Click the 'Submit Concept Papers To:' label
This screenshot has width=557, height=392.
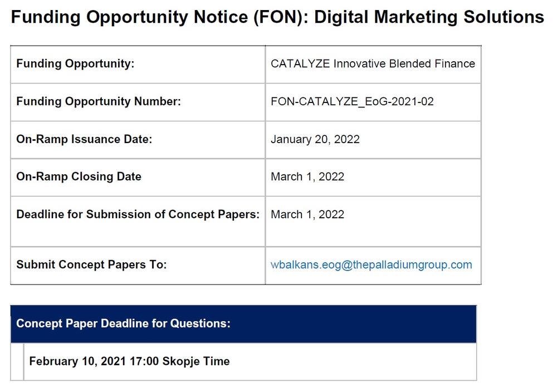(x=91, y=265)
